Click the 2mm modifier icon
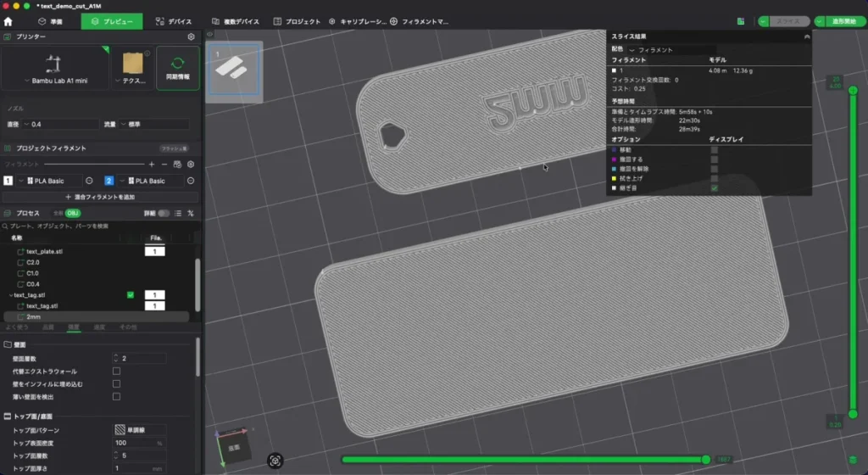The image size is (868, 475). (21, 316)
